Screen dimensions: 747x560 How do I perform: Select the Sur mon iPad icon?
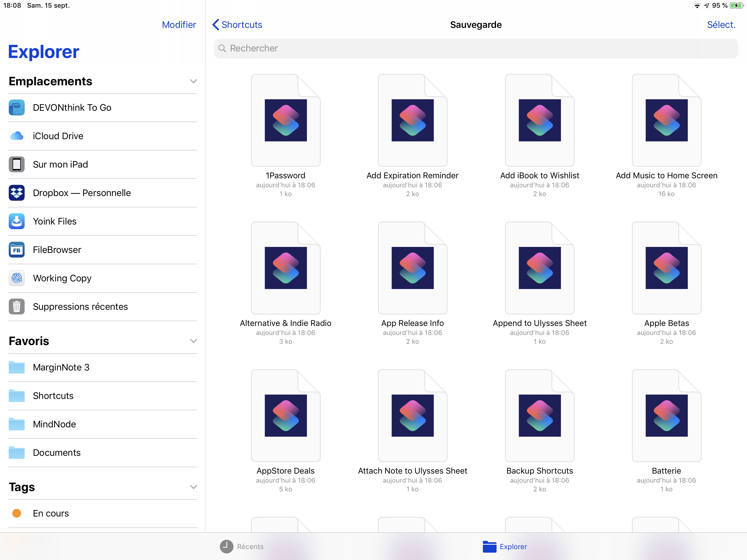[17, 165]
